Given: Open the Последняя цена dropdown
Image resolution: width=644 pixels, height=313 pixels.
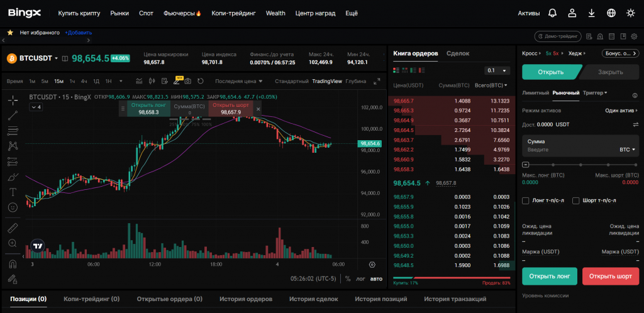Looking at the screenshot, I should (x=238, y=81).
